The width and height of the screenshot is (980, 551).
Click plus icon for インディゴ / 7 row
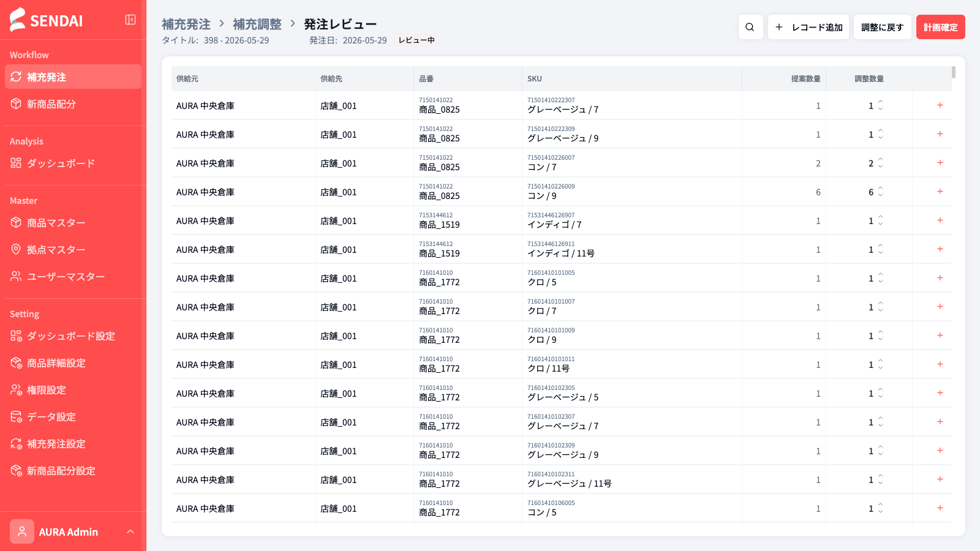(x=940, y=220)
